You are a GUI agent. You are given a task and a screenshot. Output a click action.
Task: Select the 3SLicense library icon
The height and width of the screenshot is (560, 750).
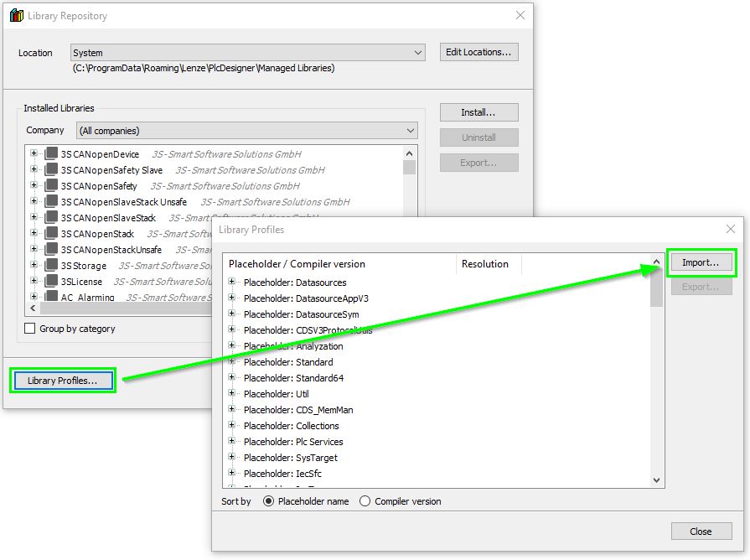click(51, 282)
